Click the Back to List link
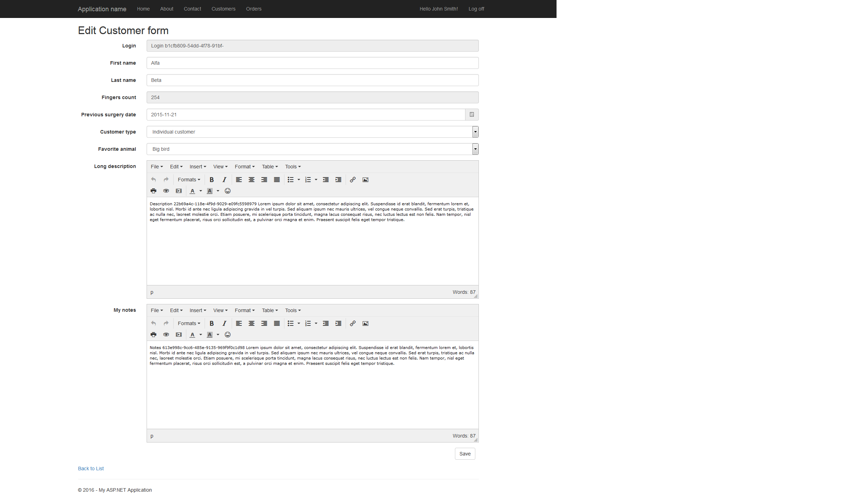 (91, 469)
